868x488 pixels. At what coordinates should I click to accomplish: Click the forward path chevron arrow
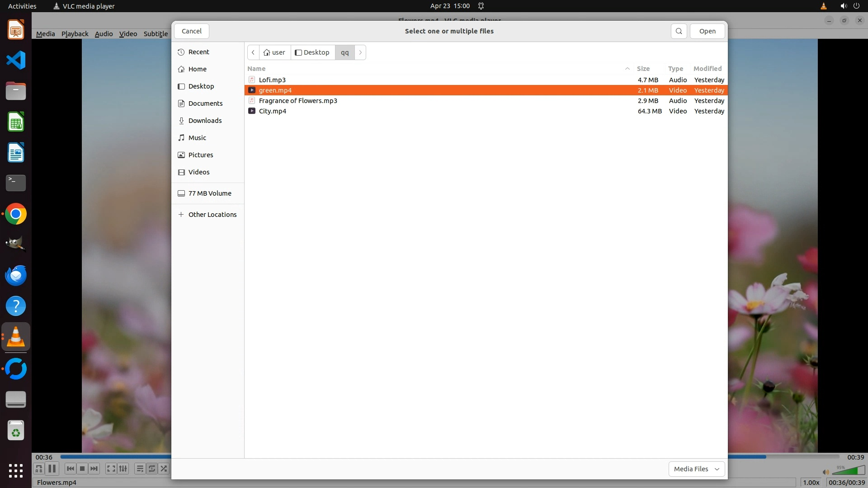360,52
